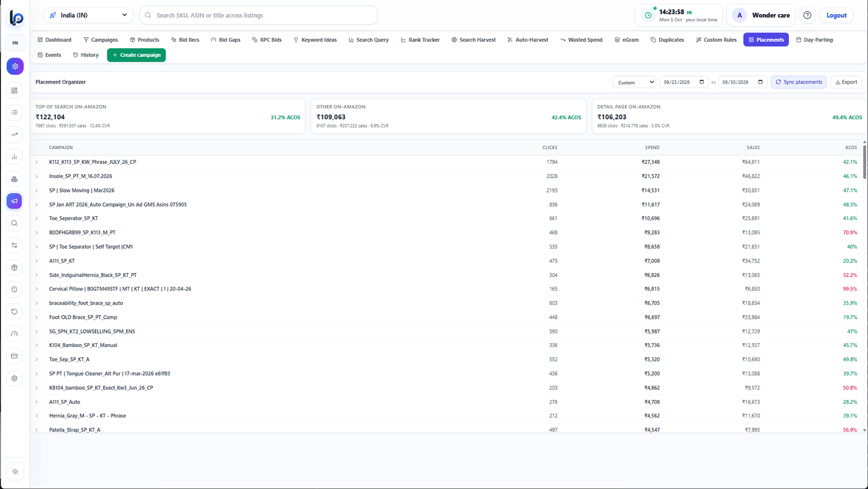Image resolution: width=868 pixels, height=489 pixels.
Task: Click the question mark help icon
Action: coord(807,15)
